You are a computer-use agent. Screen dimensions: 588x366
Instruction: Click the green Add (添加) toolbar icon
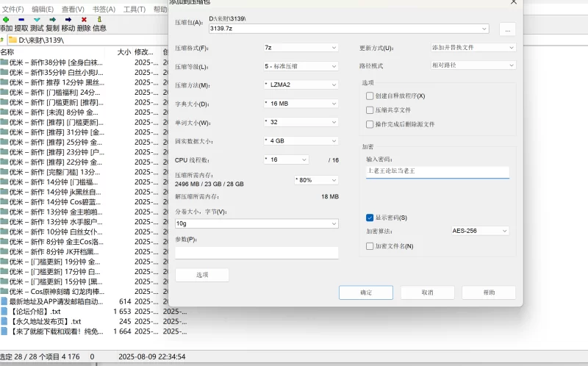click(6, 20)
